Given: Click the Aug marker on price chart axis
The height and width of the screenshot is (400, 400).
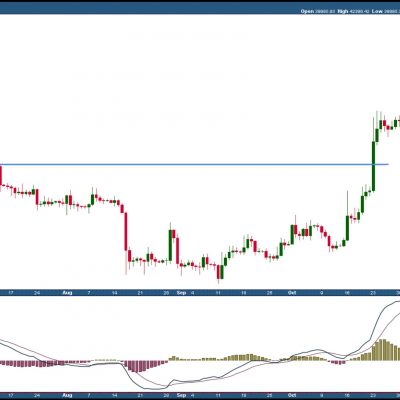Looking at the screenshot, I should coord(67,293).
